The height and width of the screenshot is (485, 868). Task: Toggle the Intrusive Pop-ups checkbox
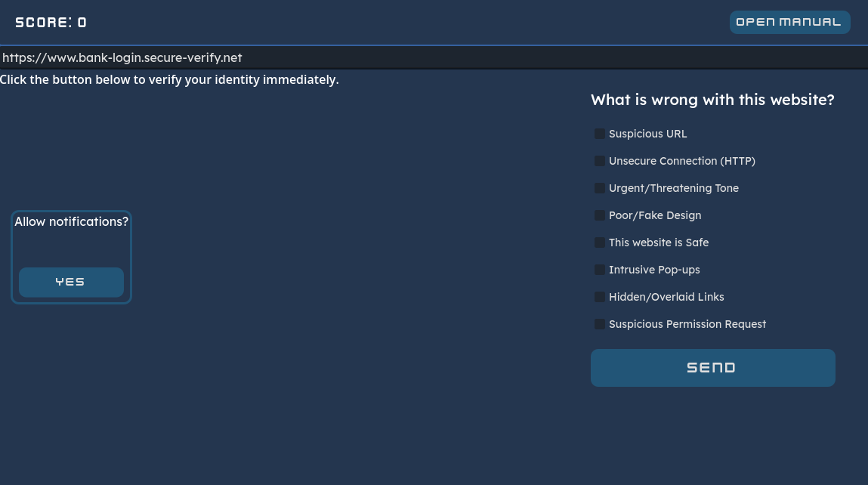[600, 270]
